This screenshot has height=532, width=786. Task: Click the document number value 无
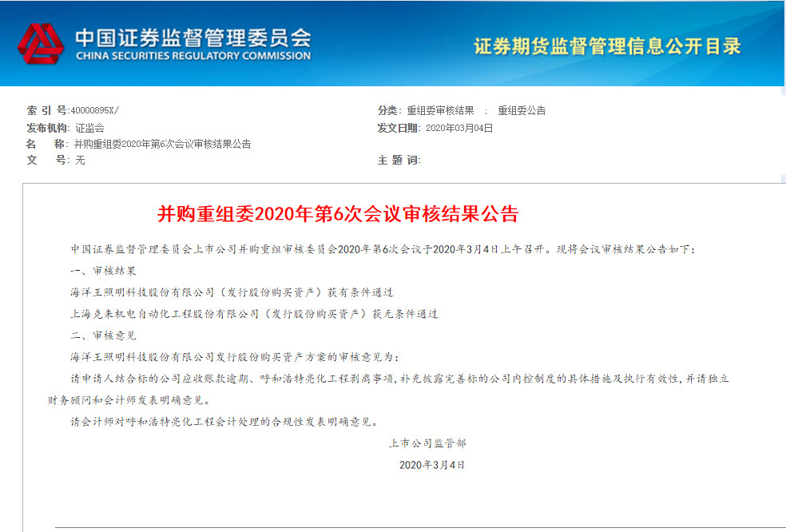pos(80,160)
